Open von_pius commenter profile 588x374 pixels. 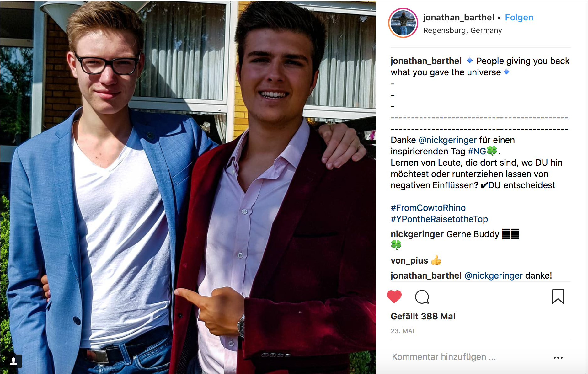[409, 260]
